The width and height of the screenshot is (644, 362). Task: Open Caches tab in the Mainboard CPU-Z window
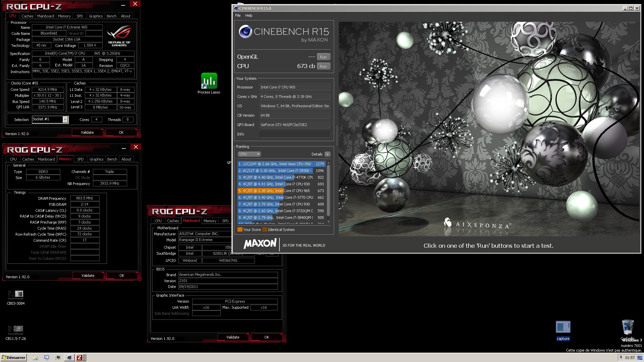click(x=173, y=221)
